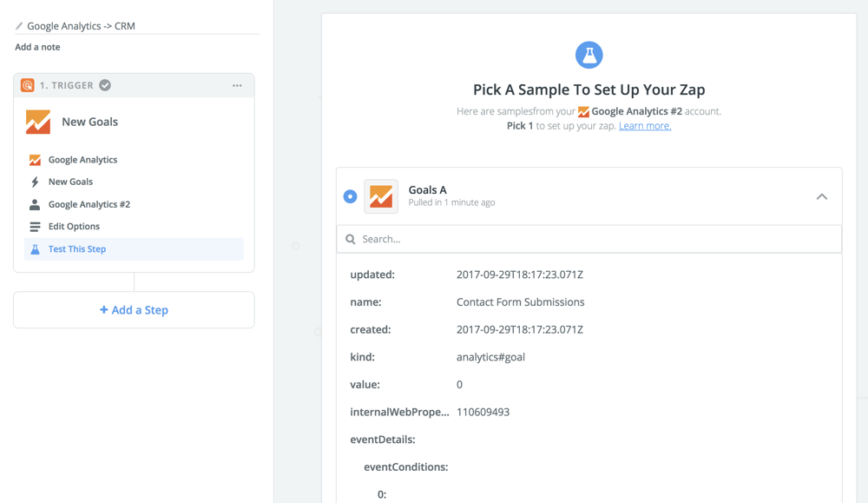This screenshot has width=868, height=503.
Task: Click the Google Analytics icon in the Goals A row
Action: pyautogui.click(x=381, y=197)
